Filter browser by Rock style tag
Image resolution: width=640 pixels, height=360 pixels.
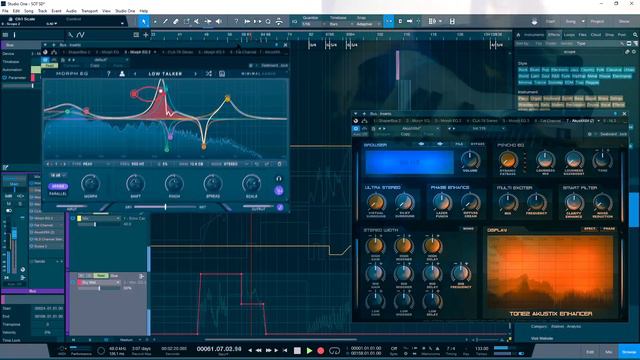[x=523, y=70]
